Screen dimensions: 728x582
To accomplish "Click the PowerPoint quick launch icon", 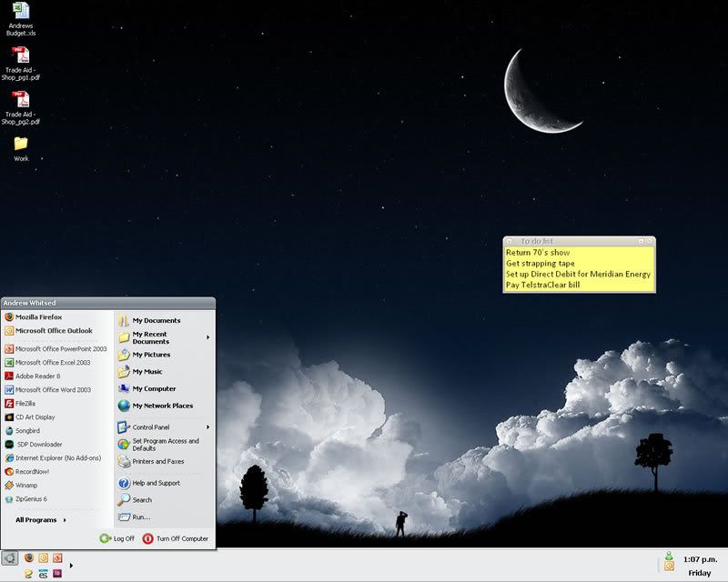I will (x=57, y=557).
